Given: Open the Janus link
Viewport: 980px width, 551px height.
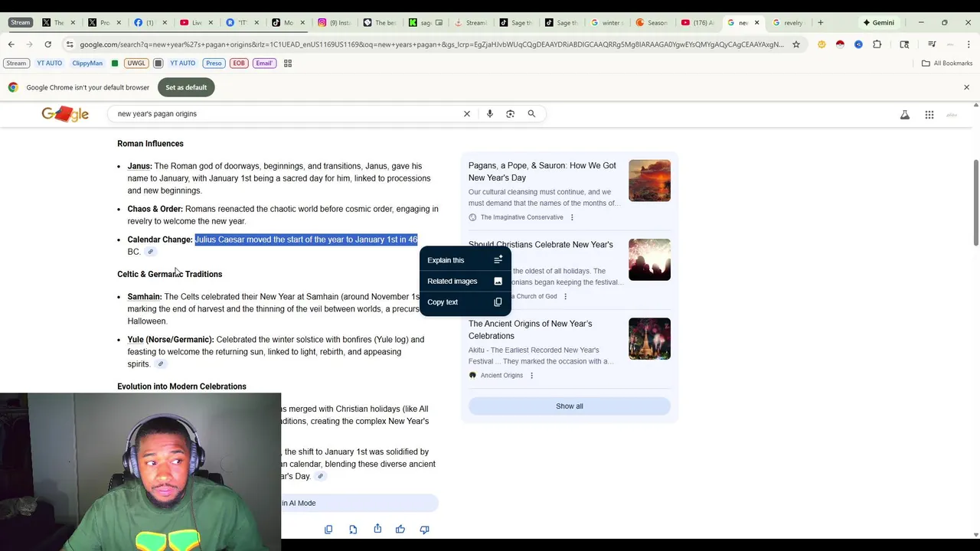Looking at the screenshot, I should click(x=139, y=166).
